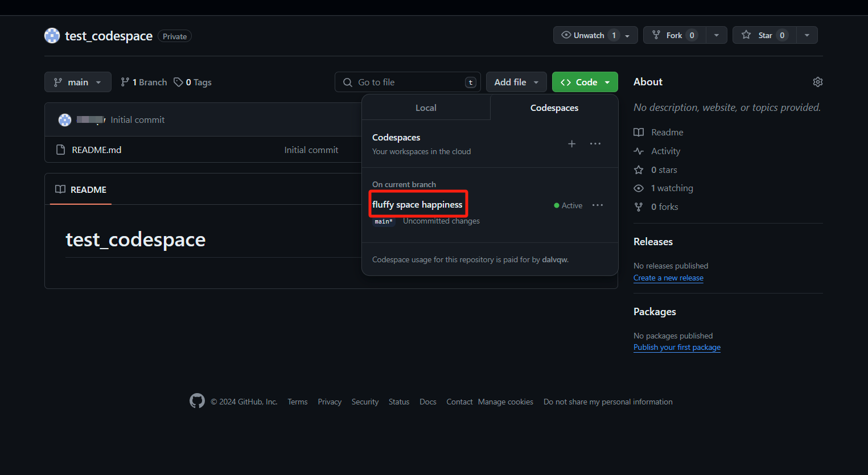868x475 pixels.
Task: Click the Activity pulse icon in the sidebar
Action: pos(639,151)
